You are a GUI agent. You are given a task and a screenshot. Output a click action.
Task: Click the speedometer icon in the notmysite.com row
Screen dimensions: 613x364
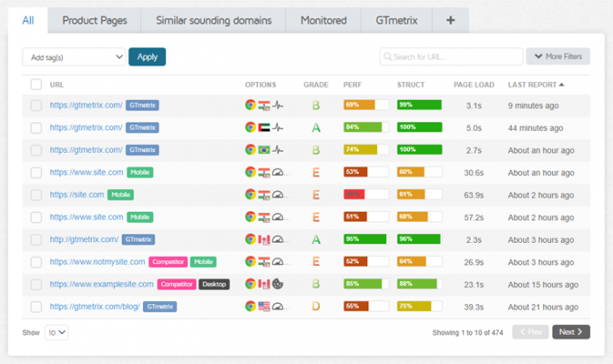(277, 262)
